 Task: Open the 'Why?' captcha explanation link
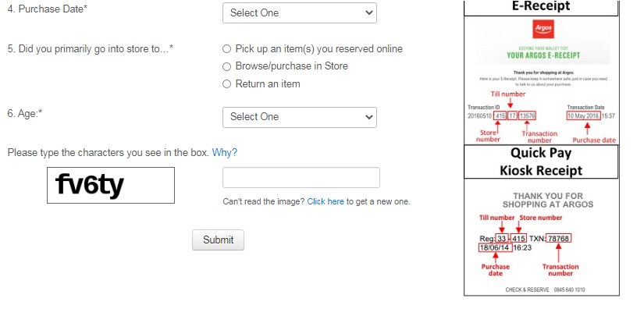[x=225, y=152]
